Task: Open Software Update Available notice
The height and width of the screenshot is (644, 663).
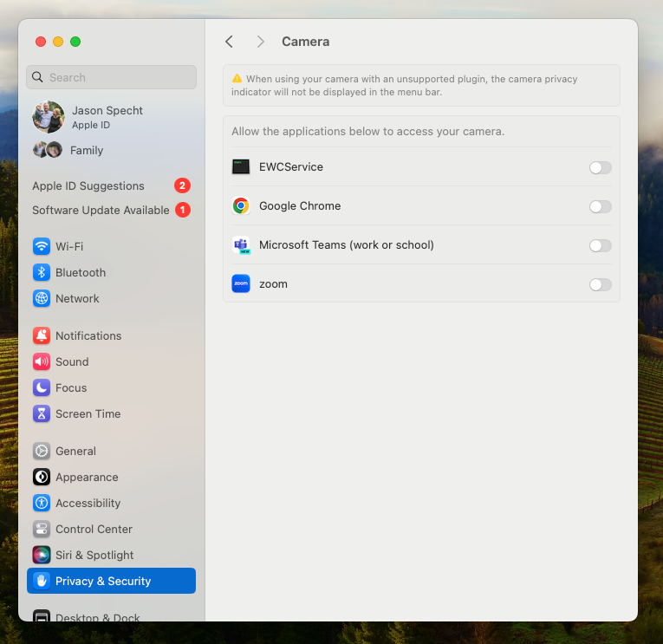Action: pyautogui.click(x=101, y=210)
